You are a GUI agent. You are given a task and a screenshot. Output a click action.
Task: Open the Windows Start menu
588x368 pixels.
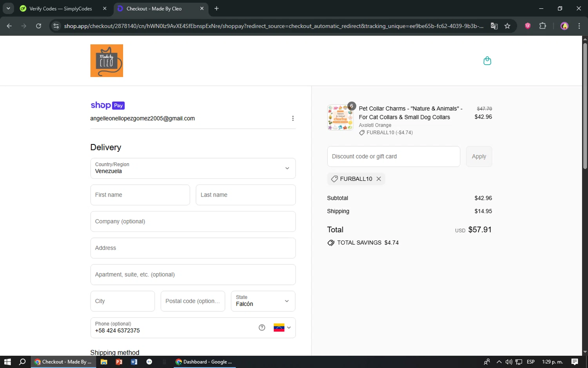tap(7, 362)
